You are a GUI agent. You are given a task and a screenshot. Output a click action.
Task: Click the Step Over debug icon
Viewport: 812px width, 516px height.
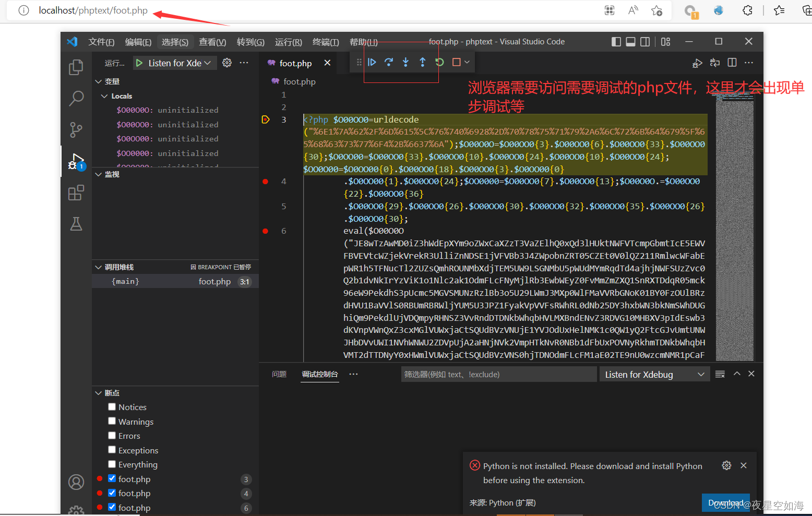coord(389,62)
